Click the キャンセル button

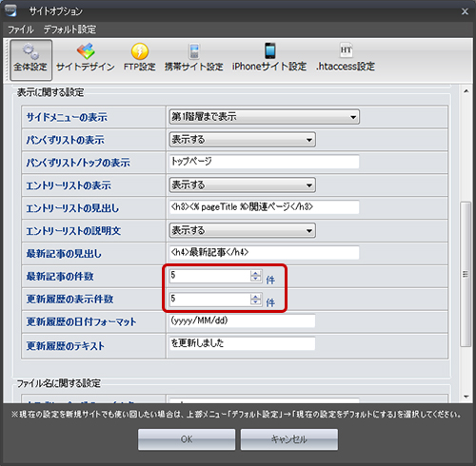(289, 439)
